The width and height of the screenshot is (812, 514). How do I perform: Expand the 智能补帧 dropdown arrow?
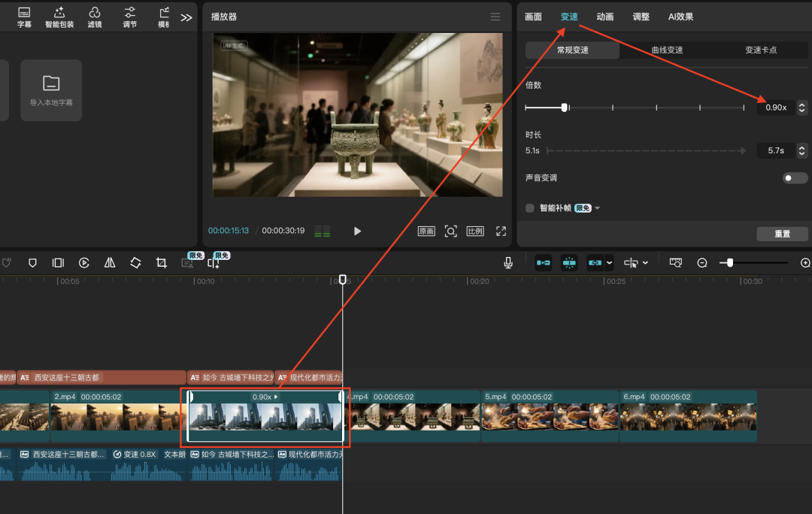[598, 208]
